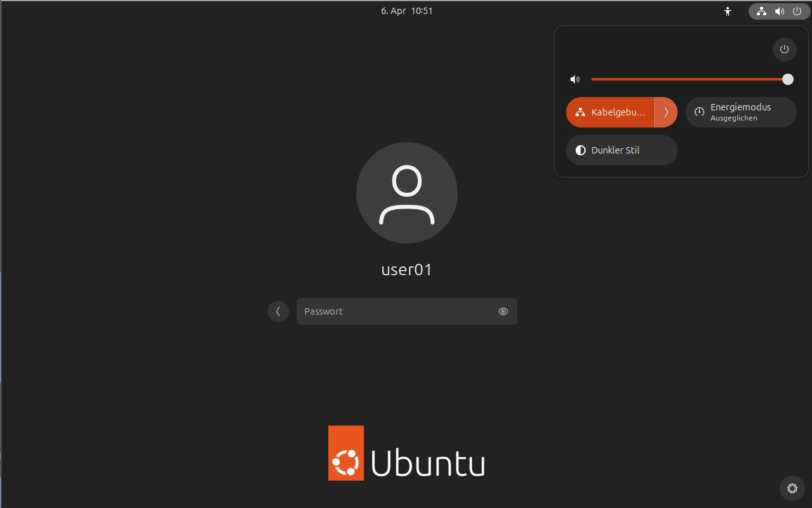Screen dimensions: 812x508
Task: Expand the Kabelgebunden network submenu arrow
Action: (666, 112)
